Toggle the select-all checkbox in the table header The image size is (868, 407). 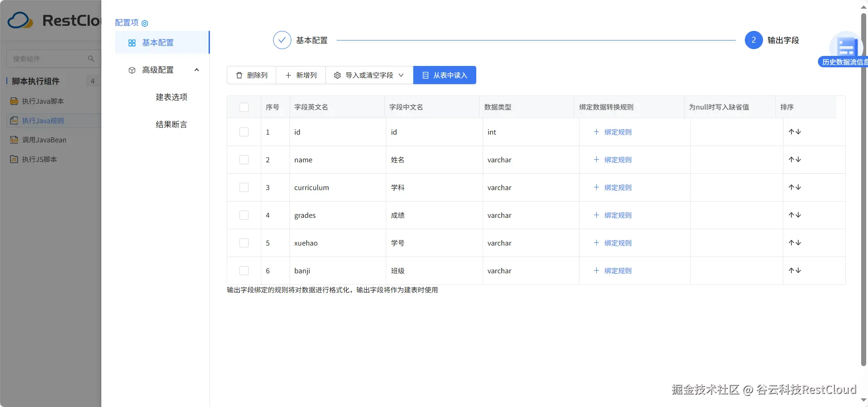tap(244, 107)
